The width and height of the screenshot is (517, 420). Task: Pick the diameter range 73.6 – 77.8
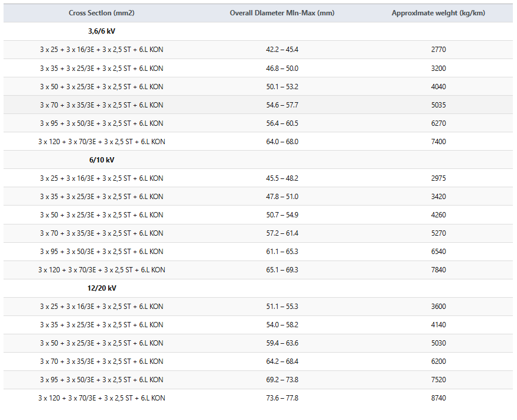tap(282, 398)
